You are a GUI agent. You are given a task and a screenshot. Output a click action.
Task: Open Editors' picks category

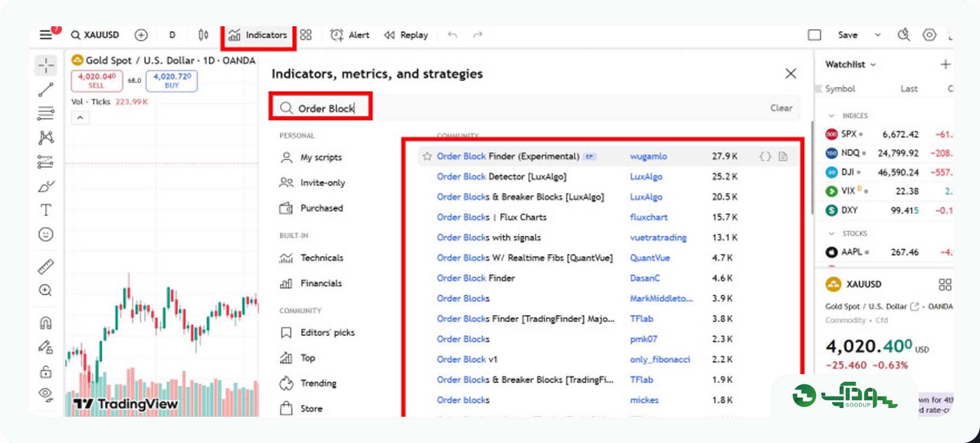point(317,333)
